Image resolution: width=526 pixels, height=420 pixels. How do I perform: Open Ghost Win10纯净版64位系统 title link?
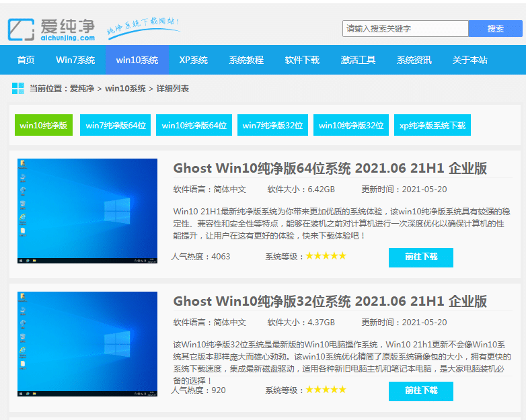point(330,168)
